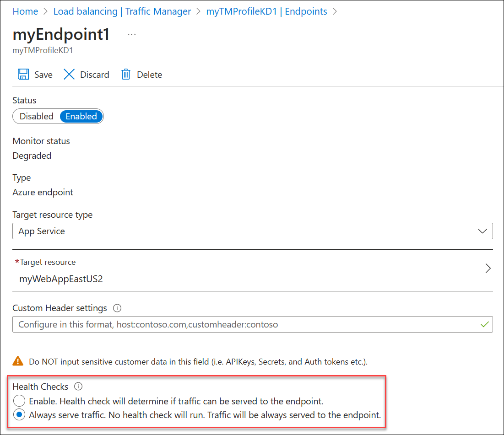Click the orange warning triangle icon
The width and height of the screenshot is (504, 435).
click(18, 361)
